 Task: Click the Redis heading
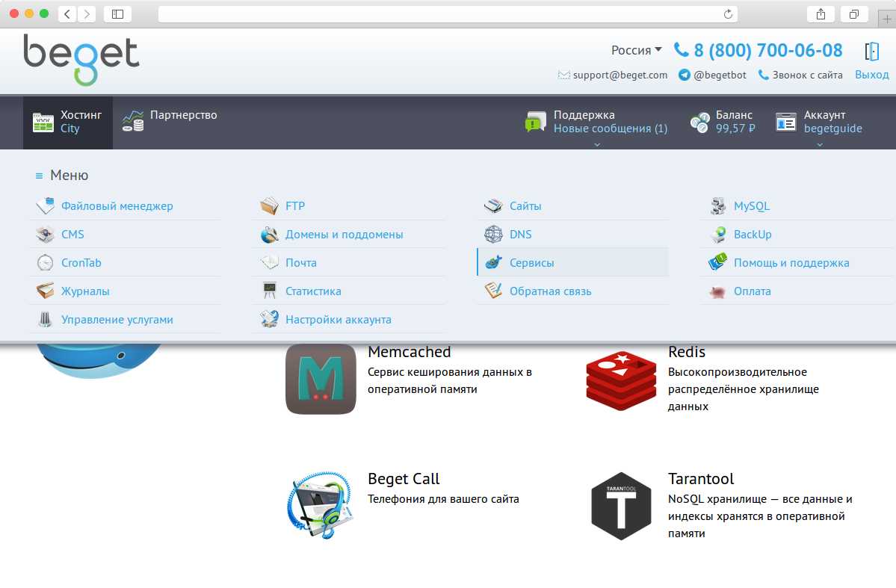pyautogui.click(x=686, y=351)
